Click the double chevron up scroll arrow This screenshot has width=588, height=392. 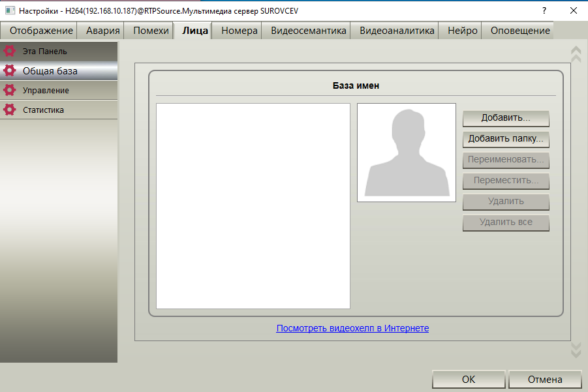pos(576,54)
